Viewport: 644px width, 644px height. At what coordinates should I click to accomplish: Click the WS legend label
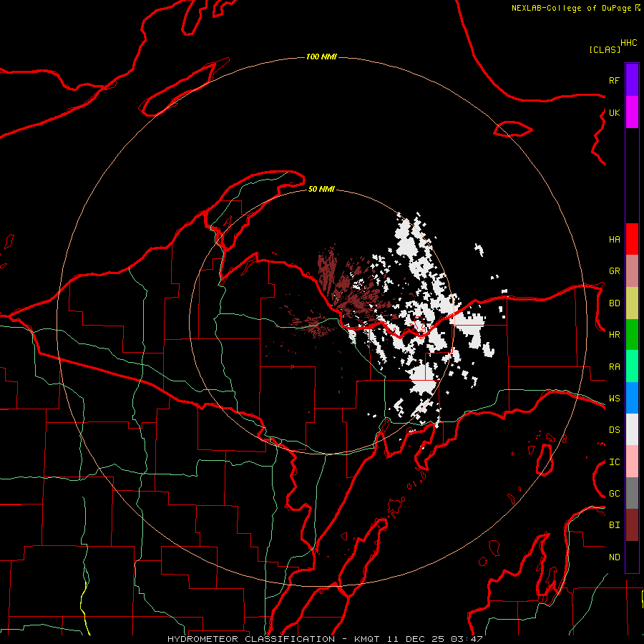[x=614, y=399]
